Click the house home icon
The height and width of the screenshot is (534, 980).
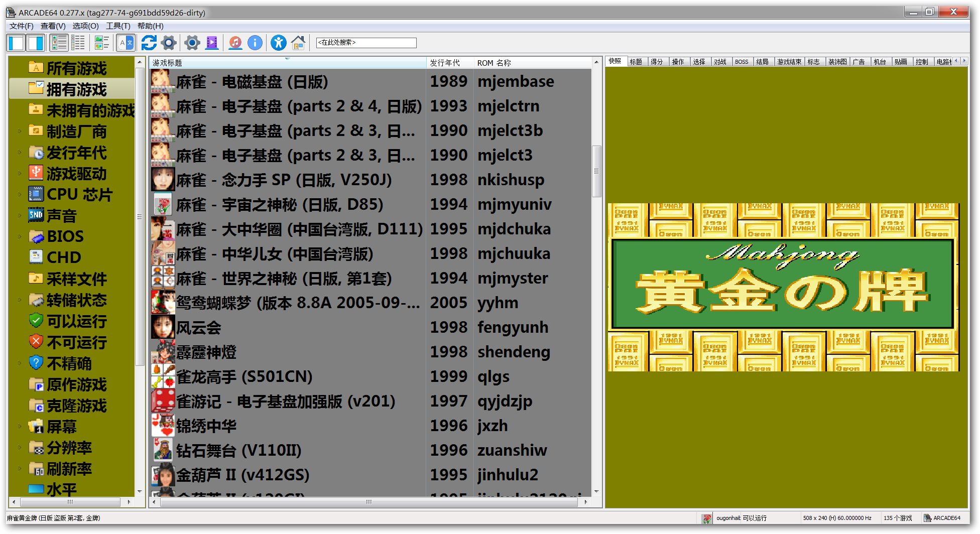click(298, 43)
